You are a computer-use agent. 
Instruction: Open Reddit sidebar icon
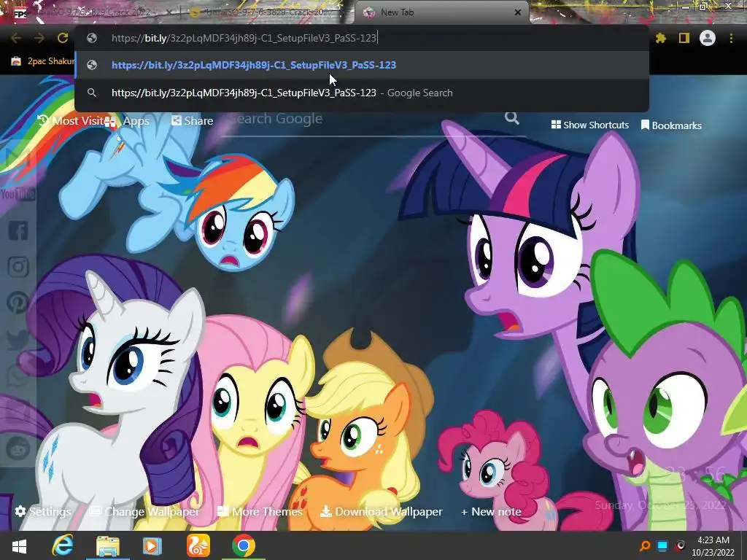pos(18,448)
